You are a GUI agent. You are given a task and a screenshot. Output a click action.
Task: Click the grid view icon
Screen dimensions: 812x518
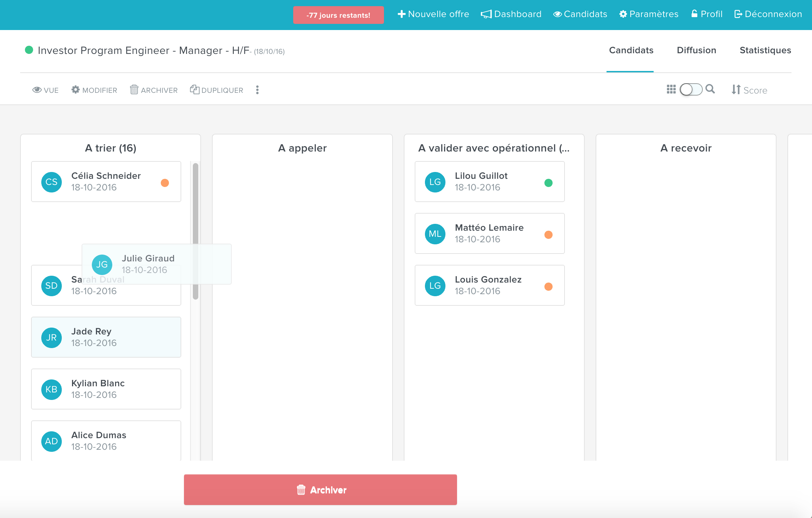671,89
